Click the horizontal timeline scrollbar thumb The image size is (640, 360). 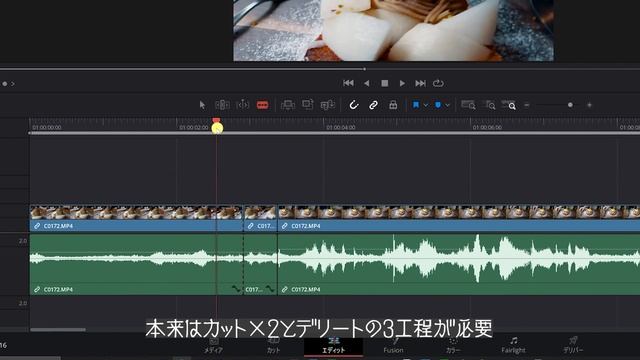click(x=58, y=330)
